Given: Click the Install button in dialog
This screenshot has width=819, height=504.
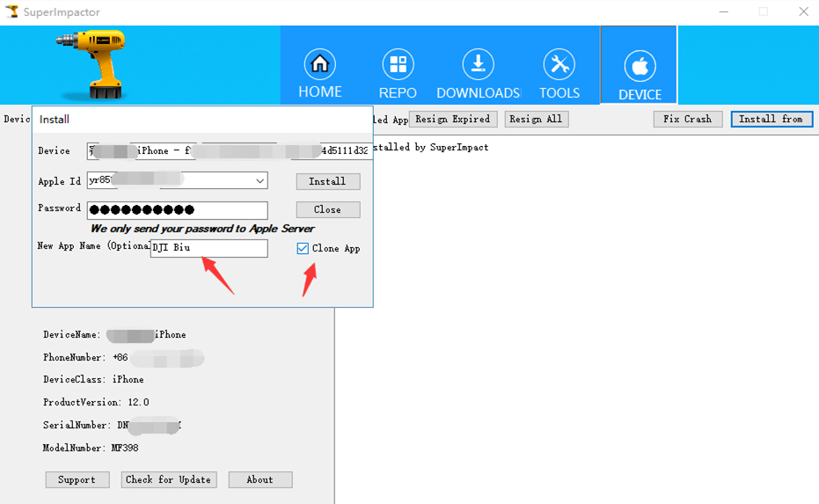Looking at the screenshot, I should coord(328,181).
